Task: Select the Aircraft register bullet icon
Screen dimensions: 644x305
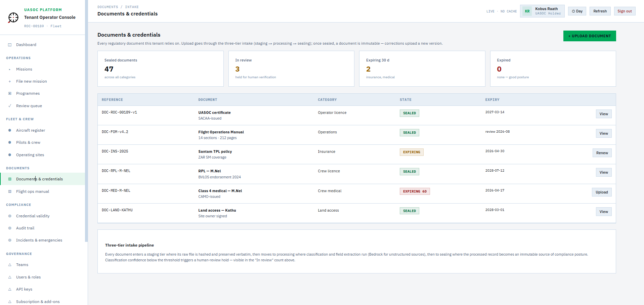Action: (10, 130)
